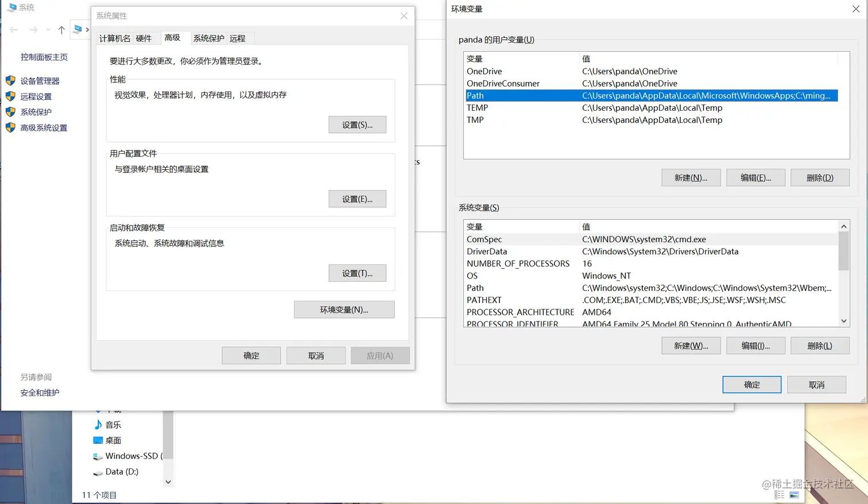868x504 pixels.
Task: Cancel the 系统属性 dialog with 取消
Action: click(x=316, y=356)
